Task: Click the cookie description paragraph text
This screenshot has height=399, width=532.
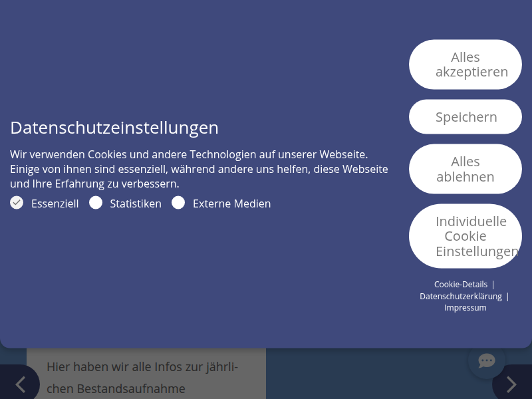Action: [198, 169]
